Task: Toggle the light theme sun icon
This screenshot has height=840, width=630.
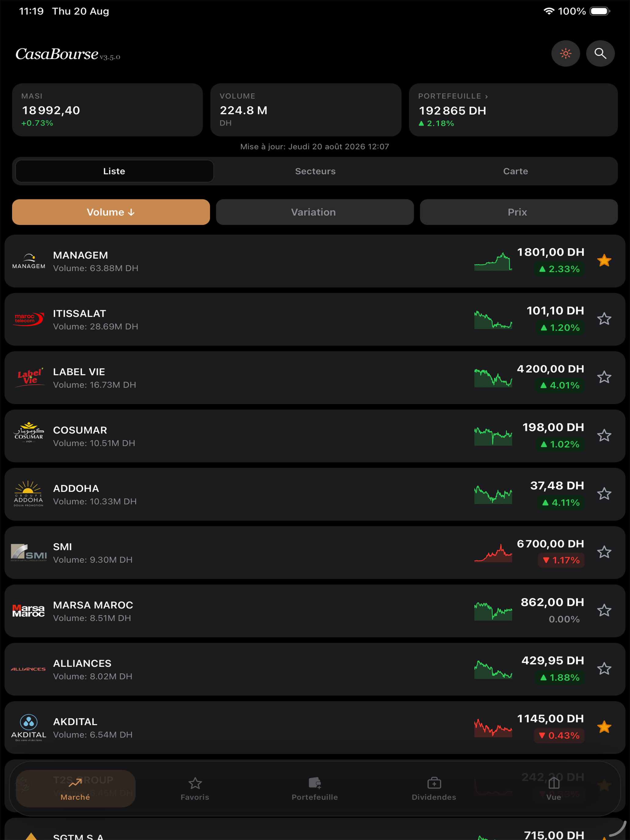Action: click(x=565, y=53)
